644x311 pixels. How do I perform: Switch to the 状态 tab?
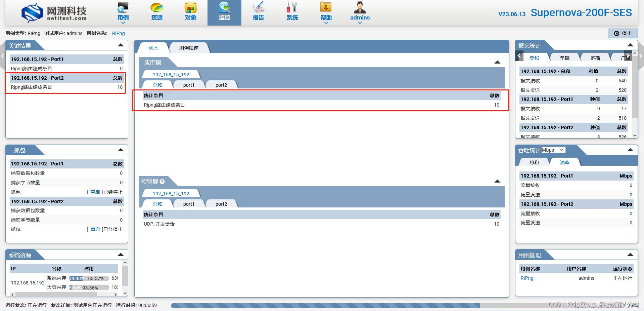(153, 48)
